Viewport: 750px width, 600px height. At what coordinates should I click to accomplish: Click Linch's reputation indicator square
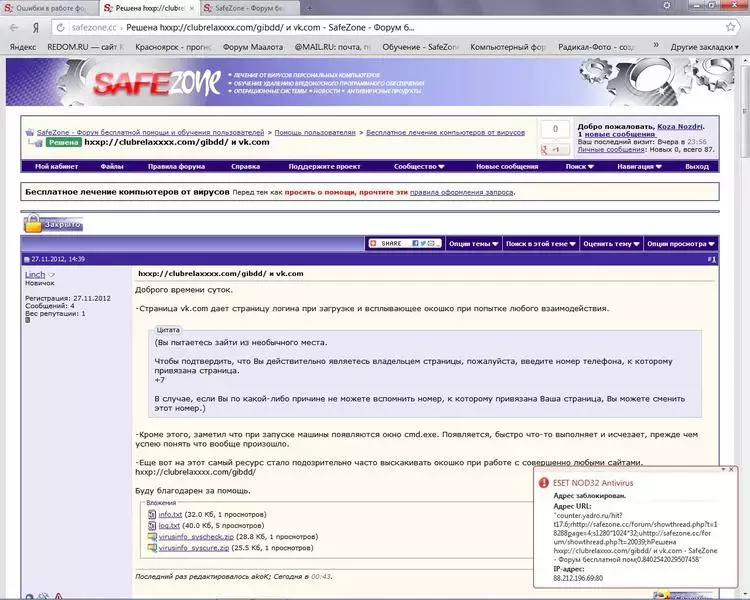(x=27, y=320)
